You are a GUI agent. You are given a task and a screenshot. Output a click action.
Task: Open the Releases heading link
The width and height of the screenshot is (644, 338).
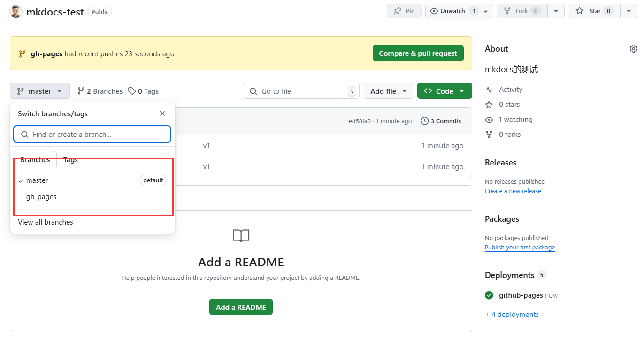pos(500,163)
